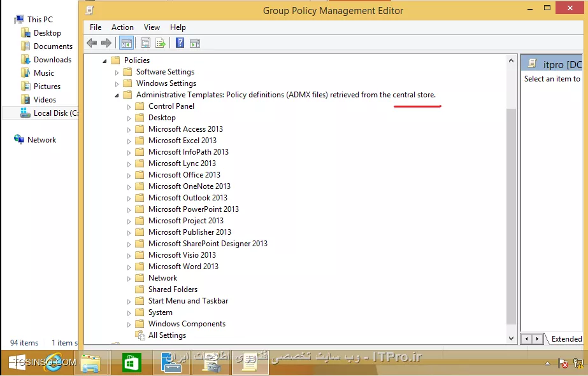
Task: Click the Forward arrow toolbar icon
Action: 106,43
